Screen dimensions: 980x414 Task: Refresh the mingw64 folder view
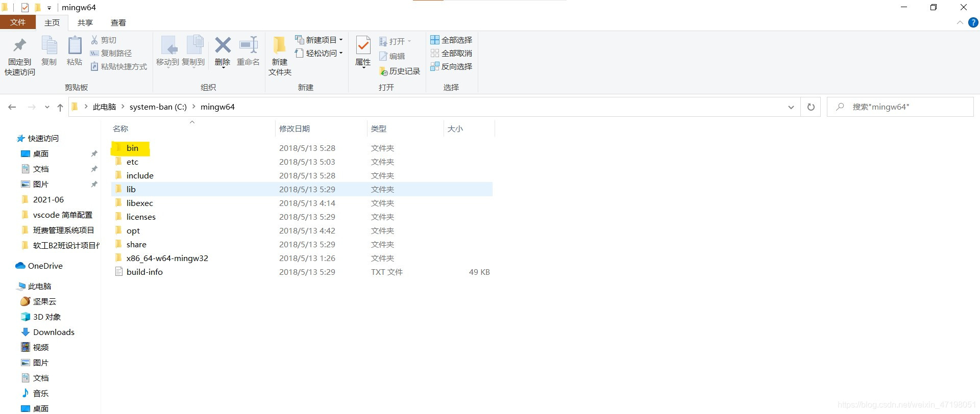click(x=811, y=107)
